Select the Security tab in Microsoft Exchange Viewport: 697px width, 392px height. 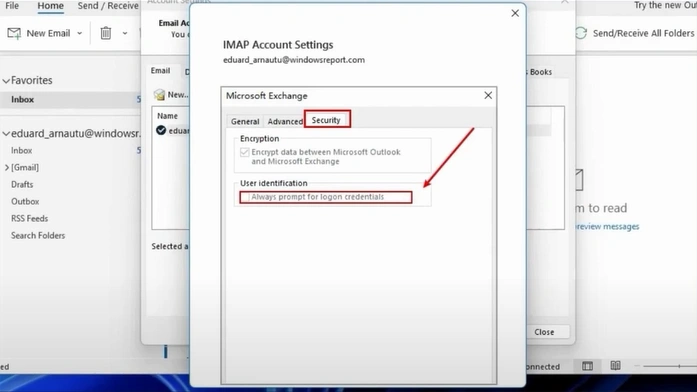tap(326, 120)
